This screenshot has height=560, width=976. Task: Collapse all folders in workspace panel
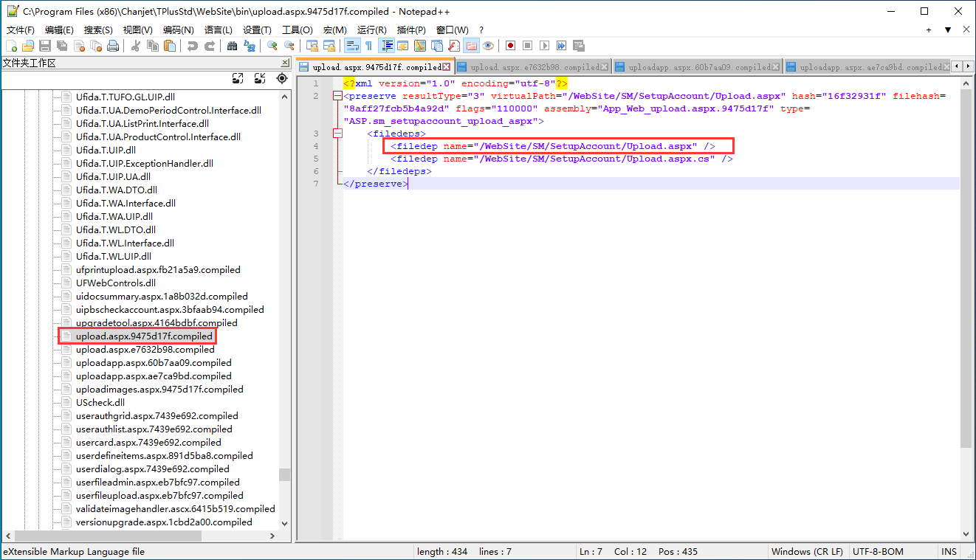coord(260,78)
